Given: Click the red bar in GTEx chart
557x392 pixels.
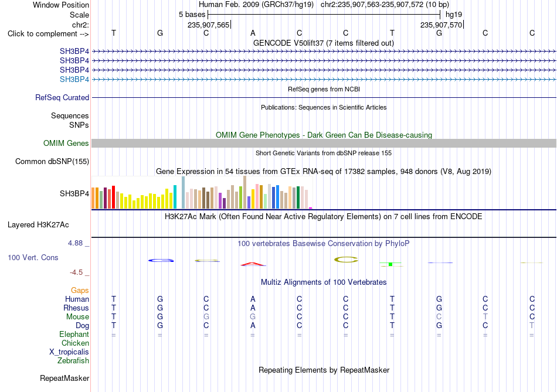Looking at the screenshot, I should pos(113,197).
